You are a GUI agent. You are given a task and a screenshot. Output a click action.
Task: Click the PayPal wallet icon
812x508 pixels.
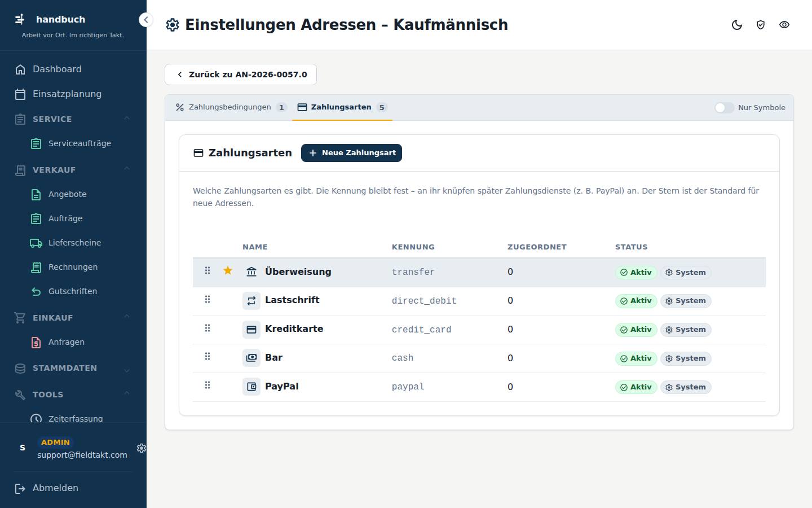251,387
